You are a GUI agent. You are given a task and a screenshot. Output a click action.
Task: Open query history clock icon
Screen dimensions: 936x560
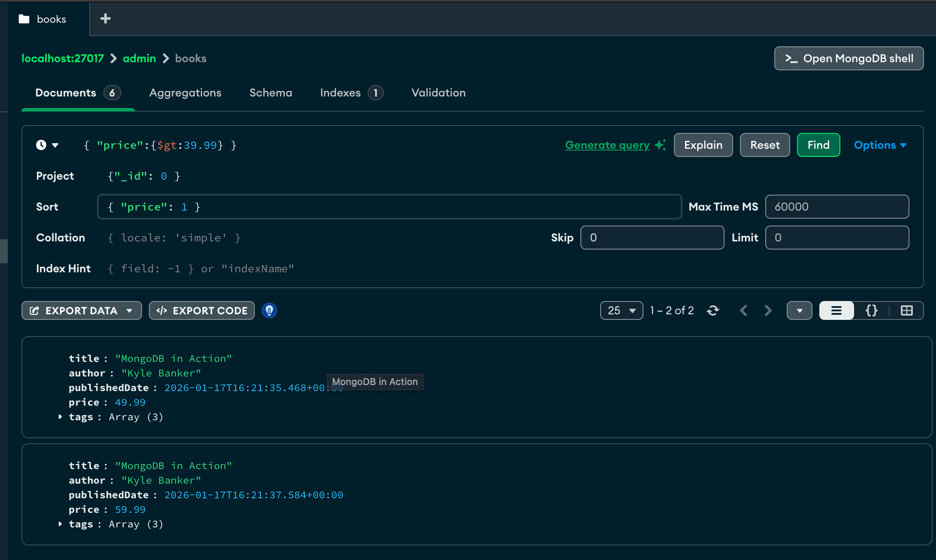pos(41,145)
